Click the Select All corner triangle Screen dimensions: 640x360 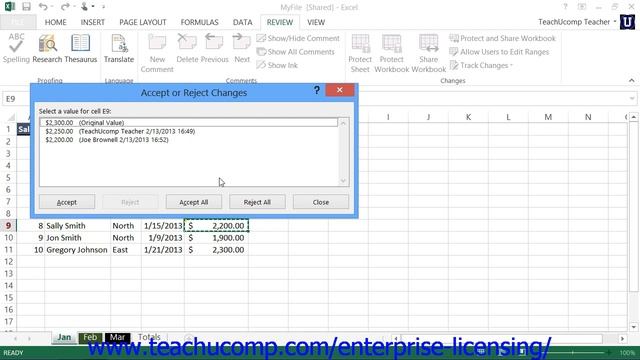pyautogui.click(x=11, y=118)
